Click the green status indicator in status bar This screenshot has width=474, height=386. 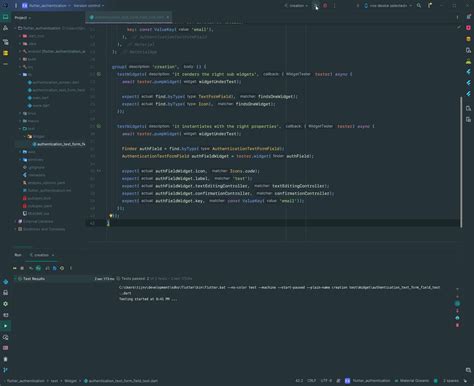click(436, 381)
